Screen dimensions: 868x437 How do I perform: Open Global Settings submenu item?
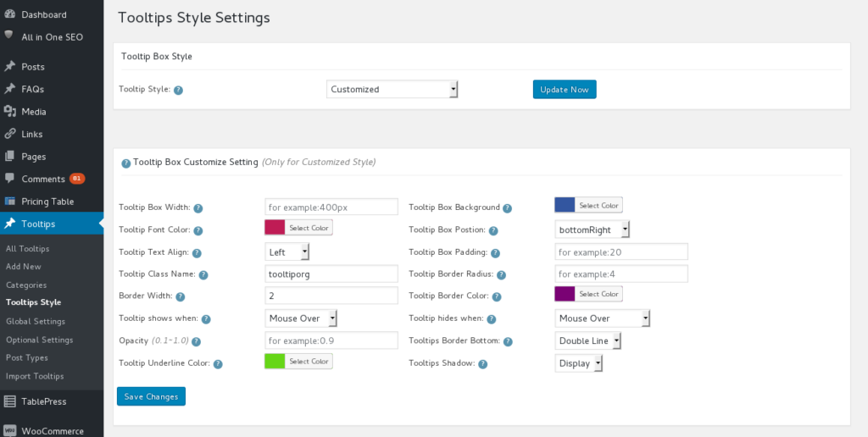(35, 321)
